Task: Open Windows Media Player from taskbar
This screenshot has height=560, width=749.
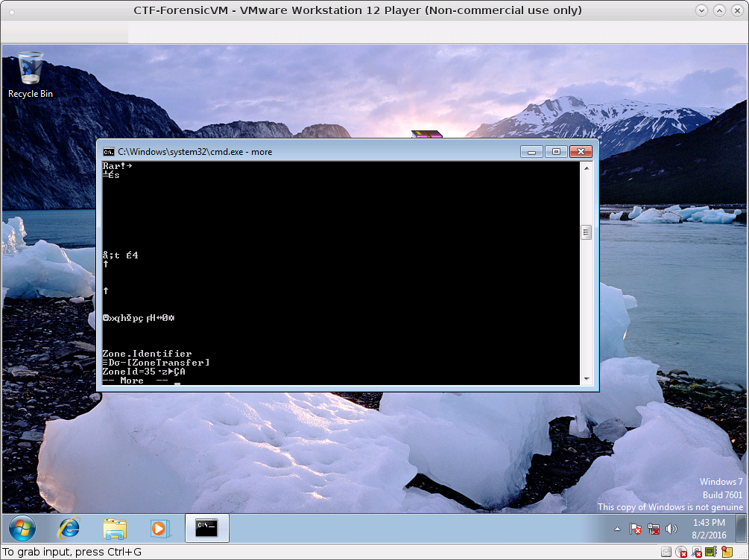Action: [160, 529]
